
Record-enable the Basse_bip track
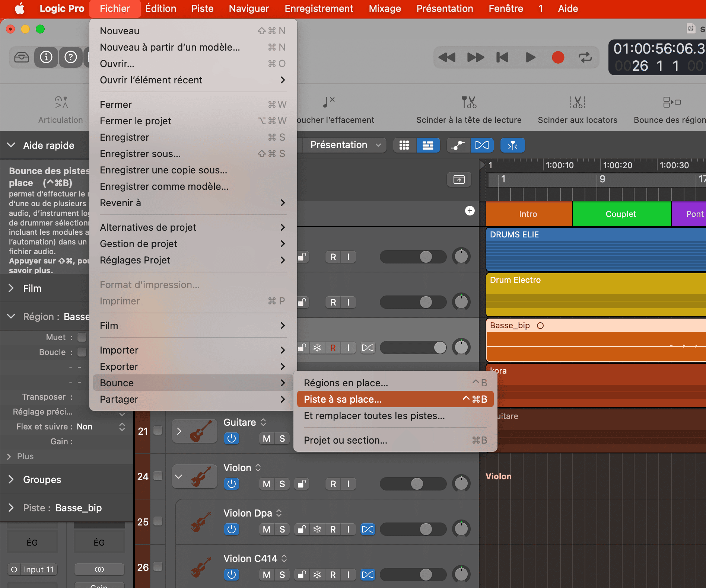coord(333,348)
